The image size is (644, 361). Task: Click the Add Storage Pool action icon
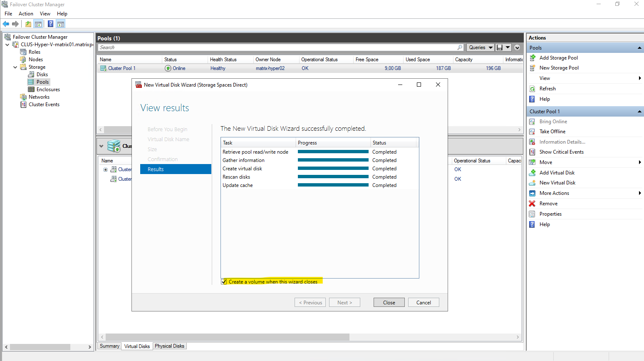pyautogui.click(x=532, y=58)
